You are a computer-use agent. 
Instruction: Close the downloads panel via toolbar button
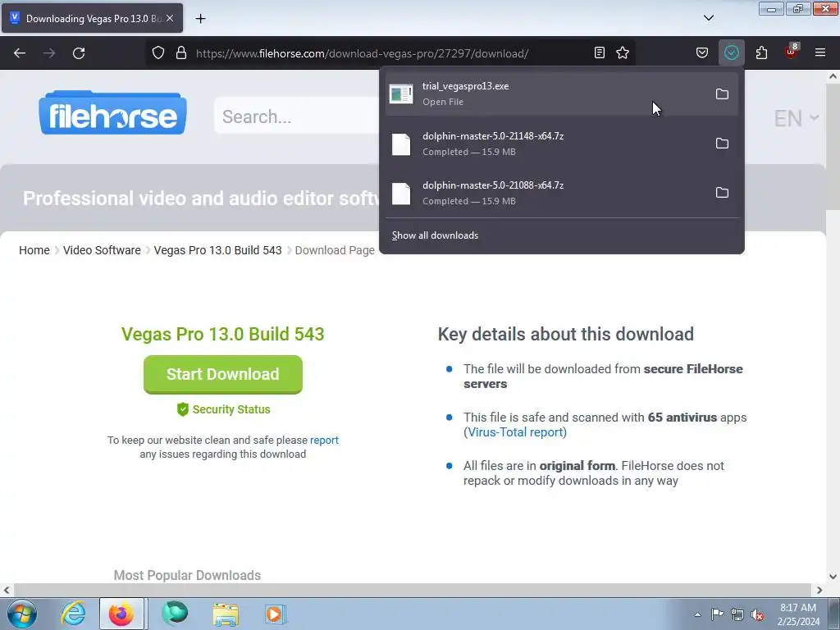(x=731, y=52)
